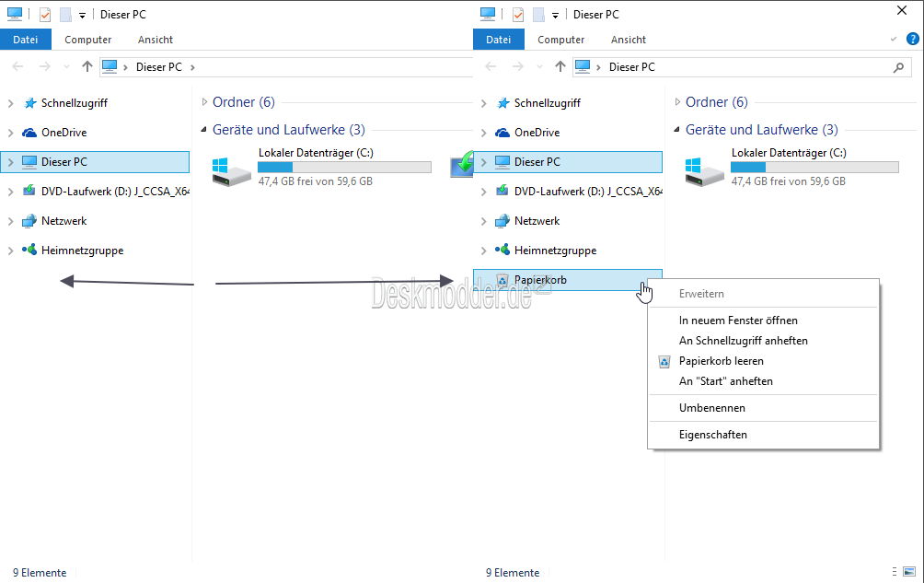This screenshot has height=583, width=924.
Task: Click Papierkorb recycle bin icon in right tree
Action: [x=502, y=280]
